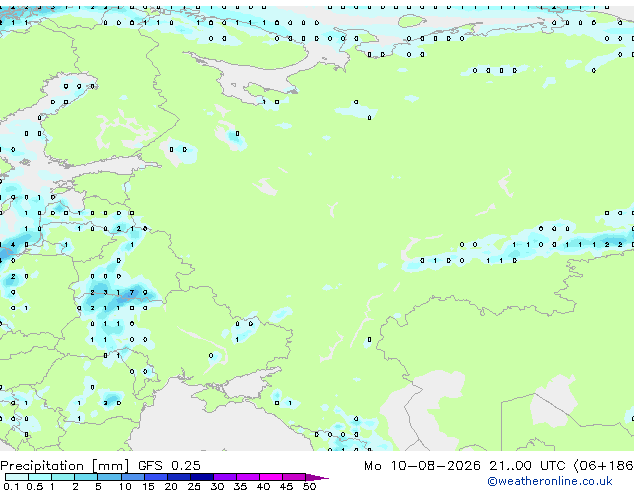Click the legend label '50'

[x=309, y=486]
